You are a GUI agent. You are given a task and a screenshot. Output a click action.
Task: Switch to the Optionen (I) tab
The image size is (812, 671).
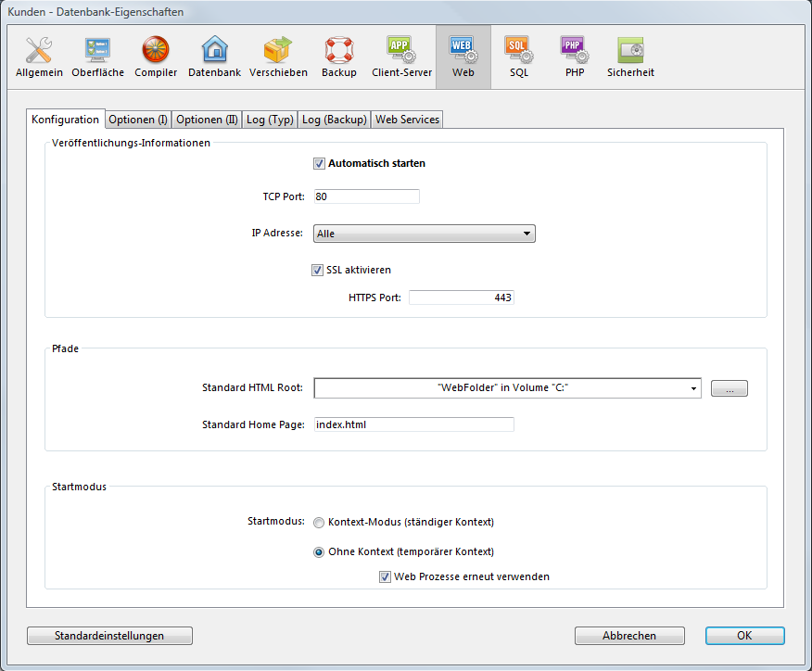point(138,120)
